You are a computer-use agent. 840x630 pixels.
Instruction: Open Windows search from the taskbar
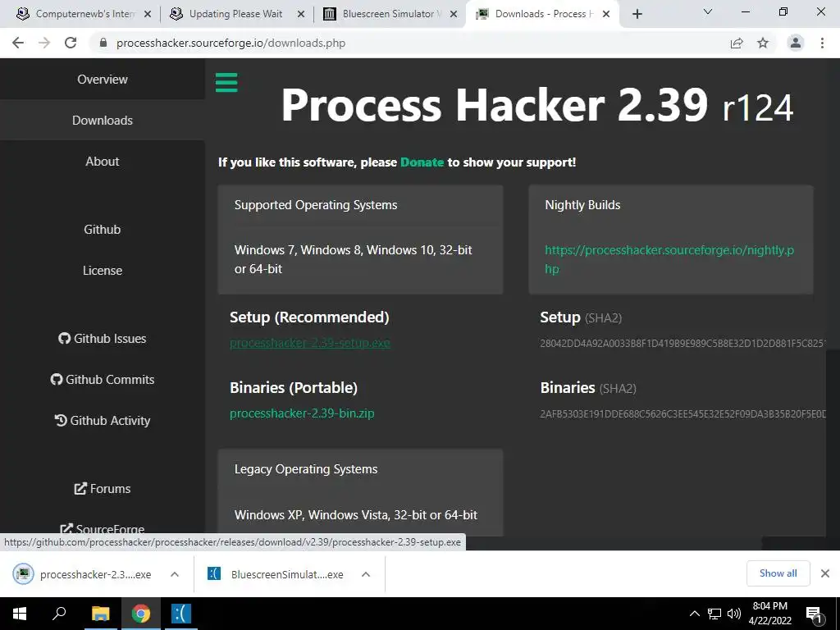(x=59, y=614)
